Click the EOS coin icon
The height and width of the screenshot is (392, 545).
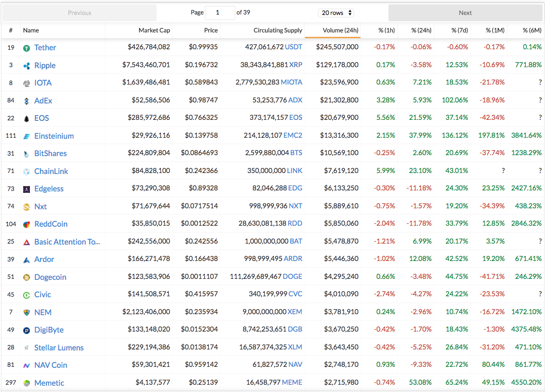coord(27,118)
